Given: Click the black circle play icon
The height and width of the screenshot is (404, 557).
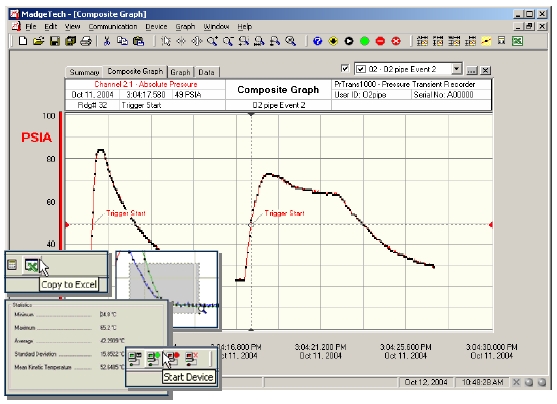Looking at the screenshot, I should (x=349, y=41).
